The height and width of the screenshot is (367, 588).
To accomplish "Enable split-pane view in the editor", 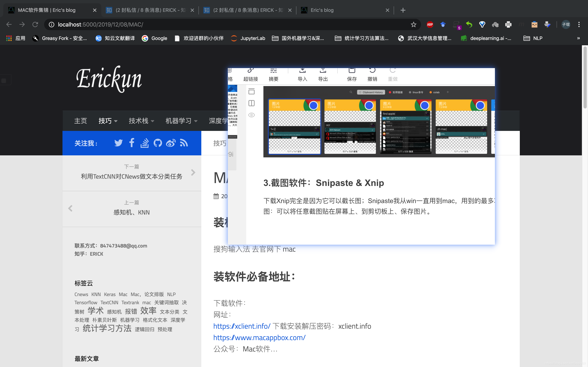I will (251, 103).
